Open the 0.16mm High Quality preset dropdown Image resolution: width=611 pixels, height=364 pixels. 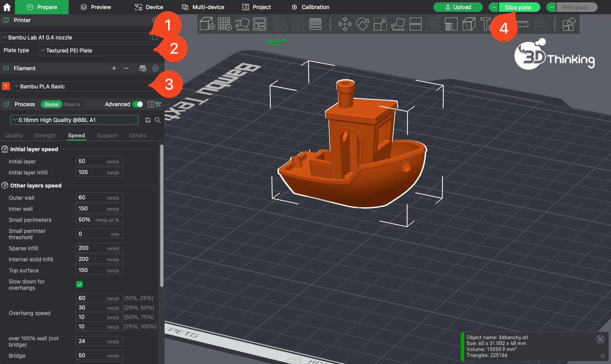point(74,120)
